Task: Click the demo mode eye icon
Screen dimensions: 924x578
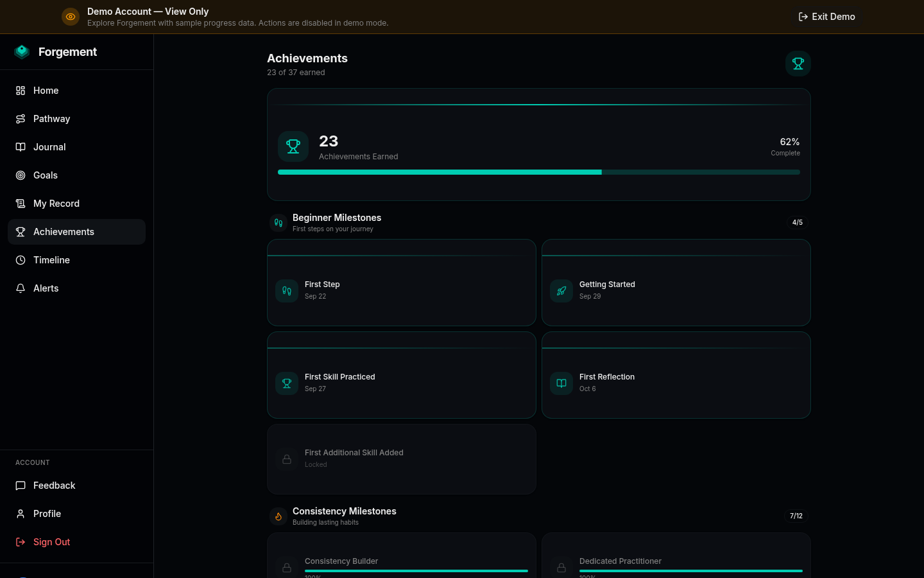Action: [x=71, y=17]
